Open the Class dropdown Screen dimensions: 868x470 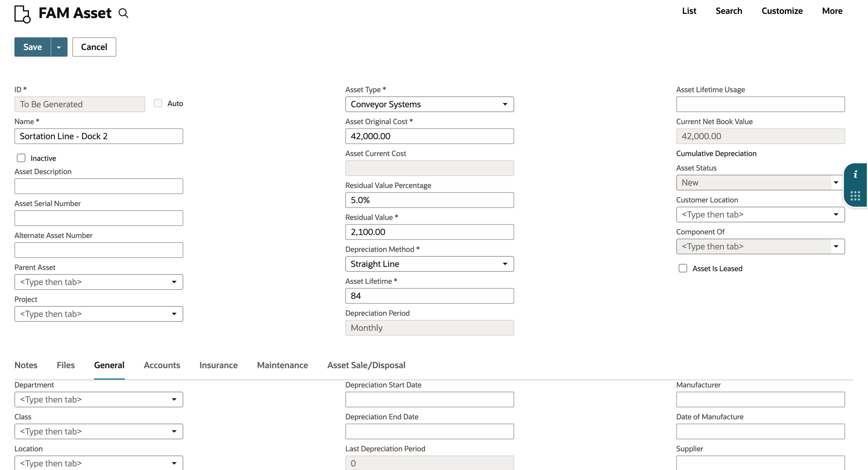point(99,432)
